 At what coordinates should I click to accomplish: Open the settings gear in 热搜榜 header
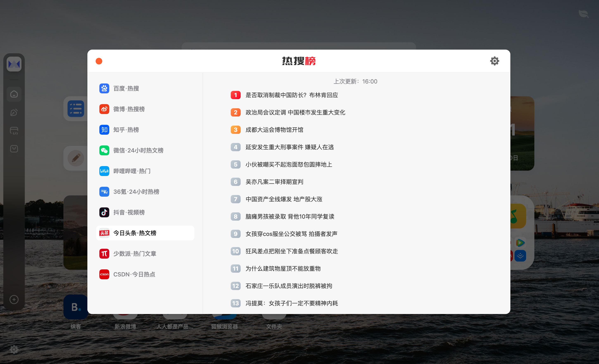click(x=494, y=61)
